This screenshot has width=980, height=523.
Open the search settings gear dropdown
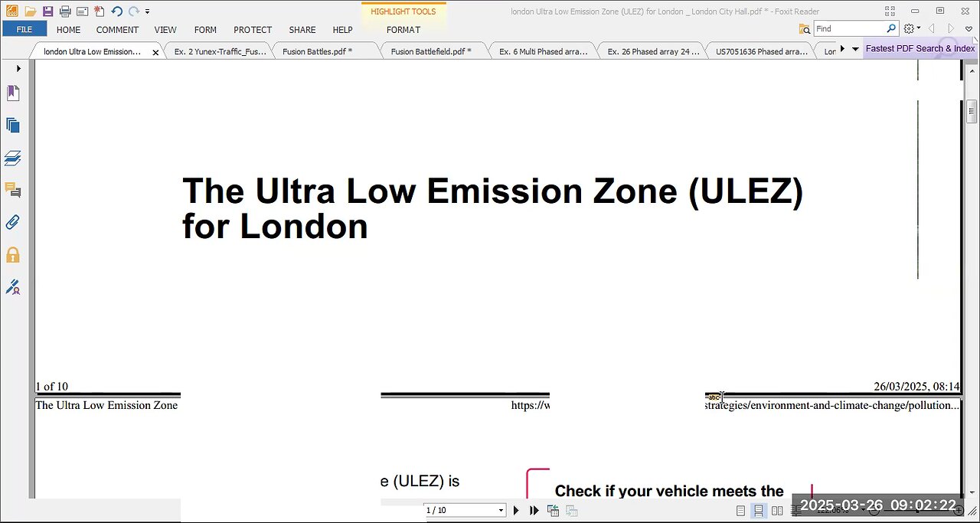coord(912,28)
